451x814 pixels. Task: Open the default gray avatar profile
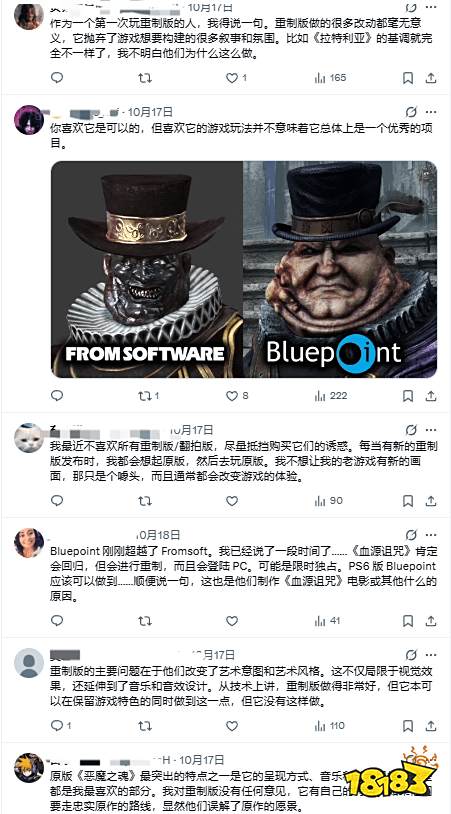coord(29,662)
